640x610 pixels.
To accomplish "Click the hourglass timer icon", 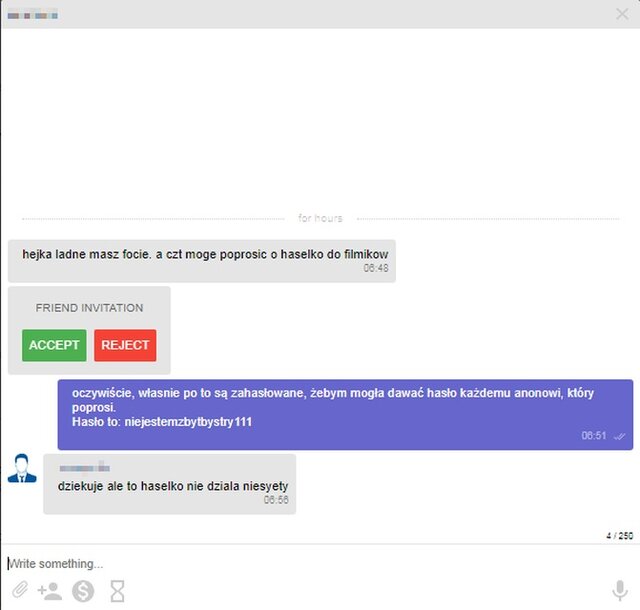I will pos(117,591).
